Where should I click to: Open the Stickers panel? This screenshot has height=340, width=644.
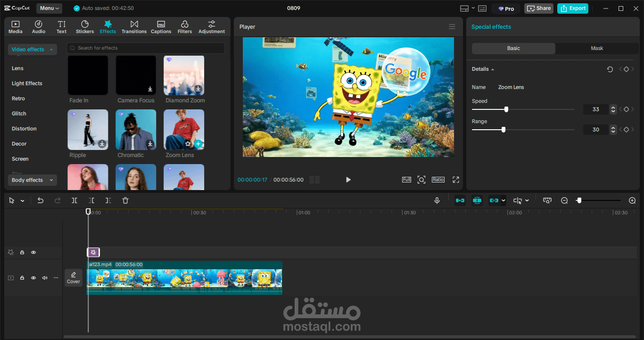coord(85,27)
